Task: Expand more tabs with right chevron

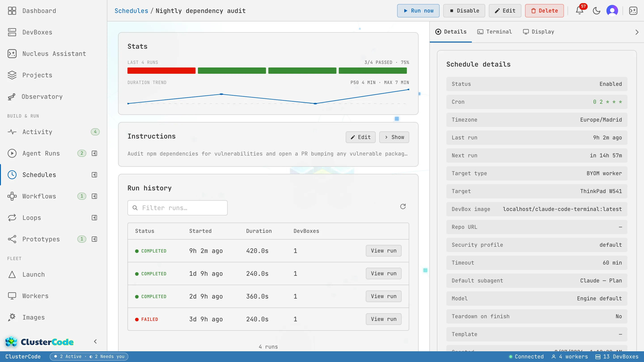Action: [x=637, y=32]
